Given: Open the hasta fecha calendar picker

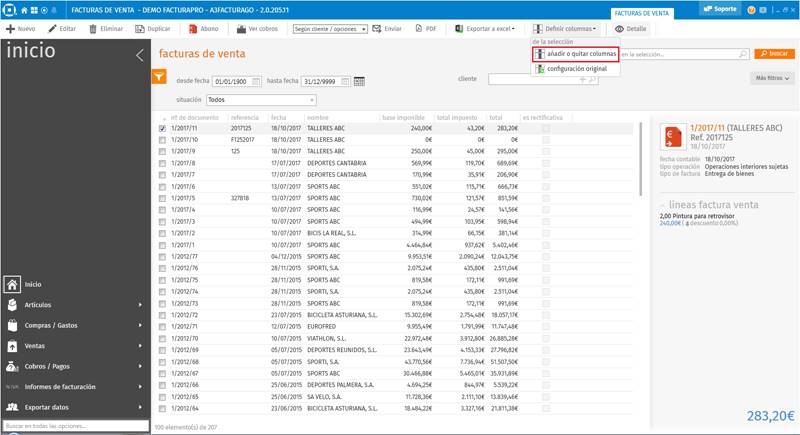Looking at the screenshot, I should pos(345,82).
